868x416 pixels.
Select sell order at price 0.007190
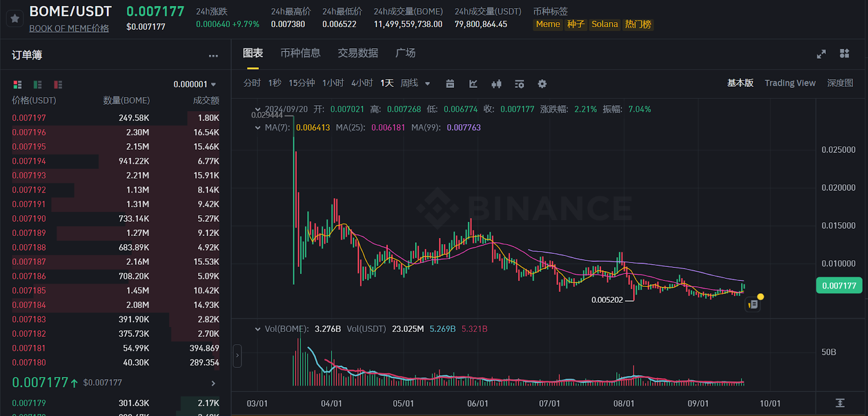click(116, 219)
